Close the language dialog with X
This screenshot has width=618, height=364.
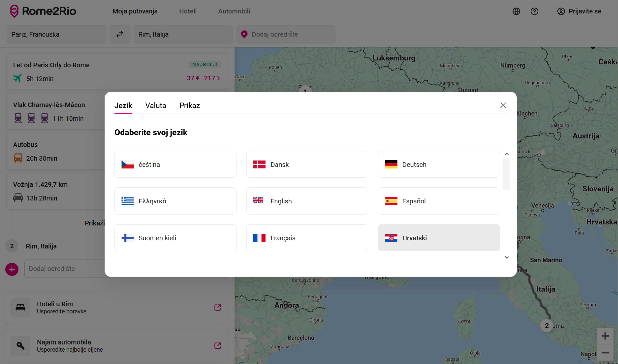pos(503,105)
